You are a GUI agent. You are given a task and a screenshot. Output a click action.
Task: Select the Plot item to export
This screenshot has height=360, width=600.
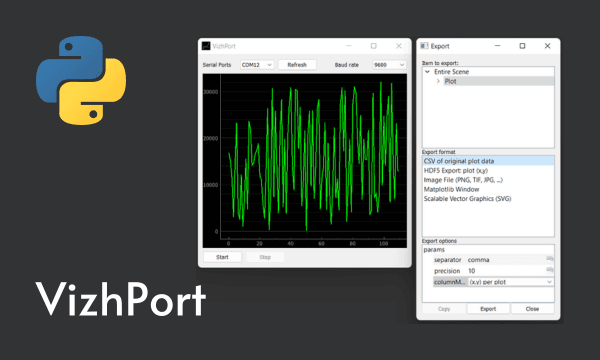pos(498,81)
